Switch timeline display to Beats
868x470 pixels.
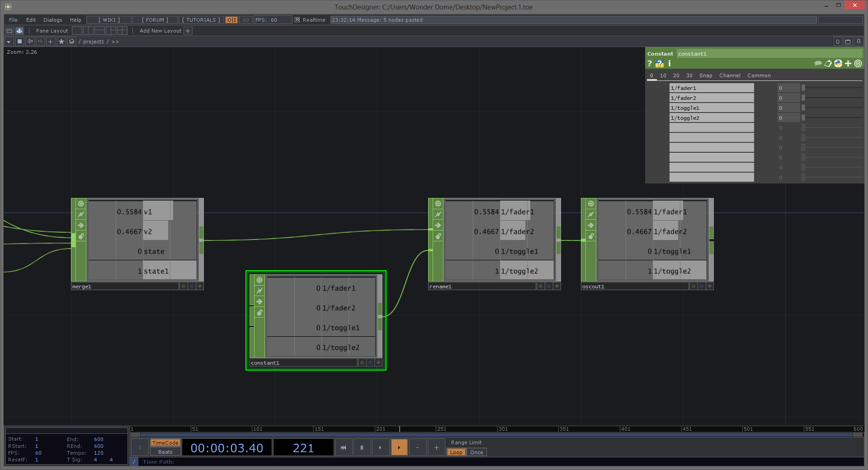coord(165,452)
